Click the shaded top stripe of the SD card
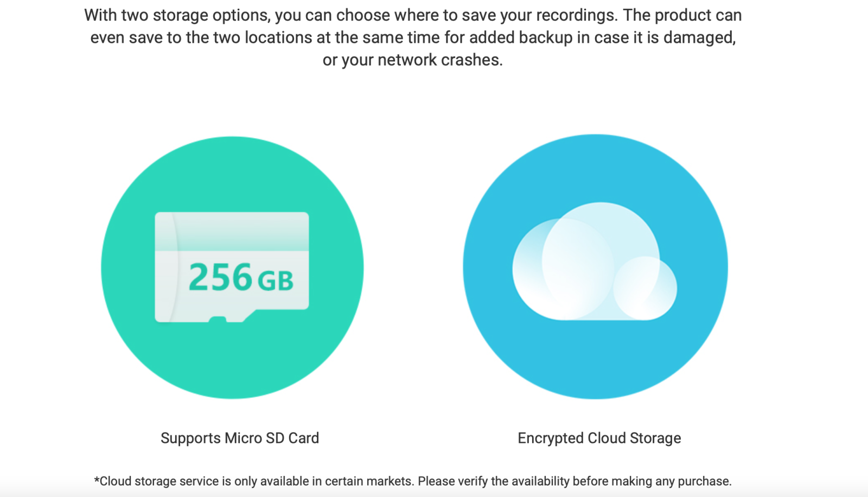The image size is (868, 497). tap(232, 231)
